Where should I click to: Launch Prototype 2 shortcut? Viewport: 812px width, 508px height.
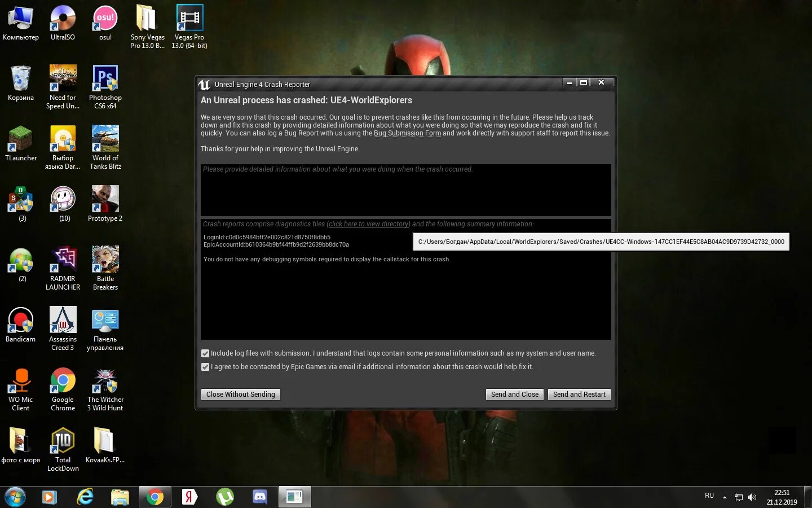pos(105,204)
